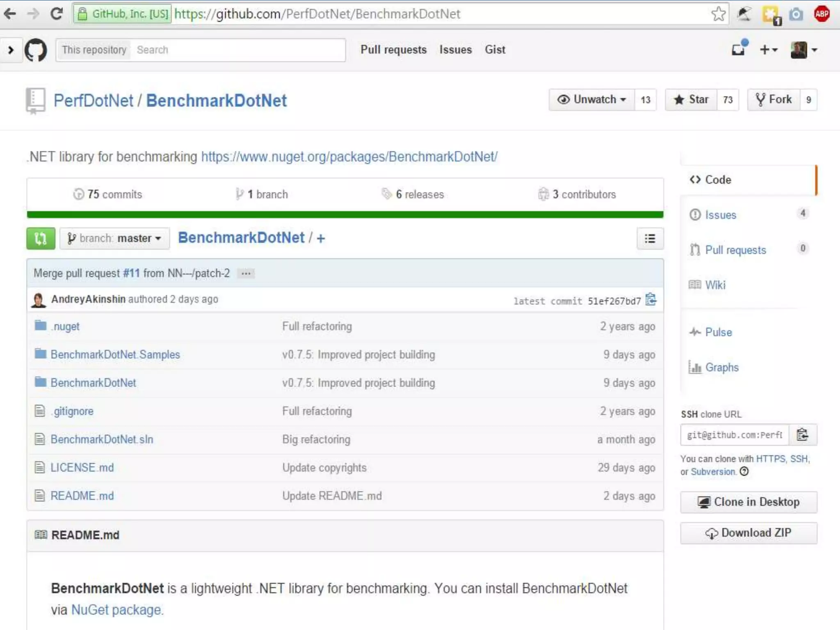840x630 pixels.
Task: Click the SSH clone URL field
Action: [x=735, y=435]
